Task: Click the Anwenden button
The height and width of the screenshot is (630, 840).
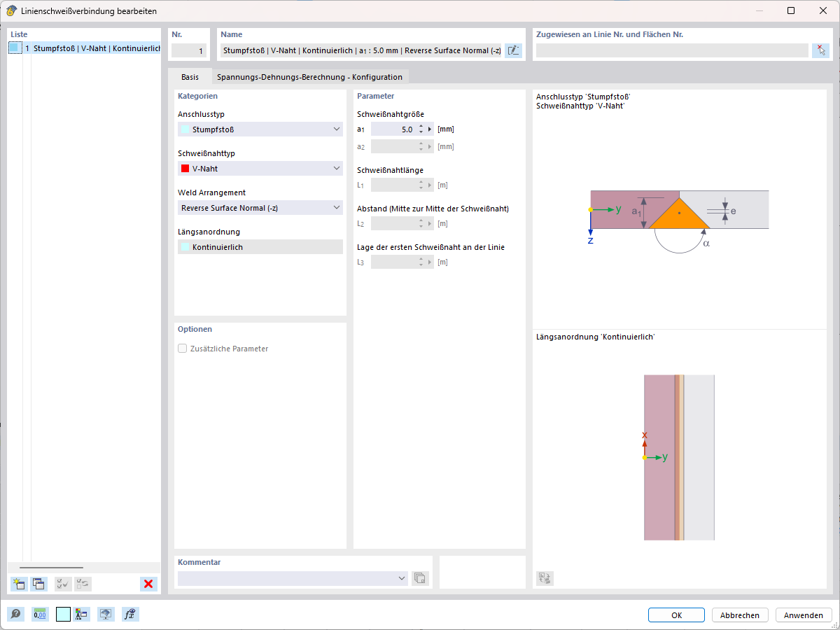Action: tap(803, 615)
